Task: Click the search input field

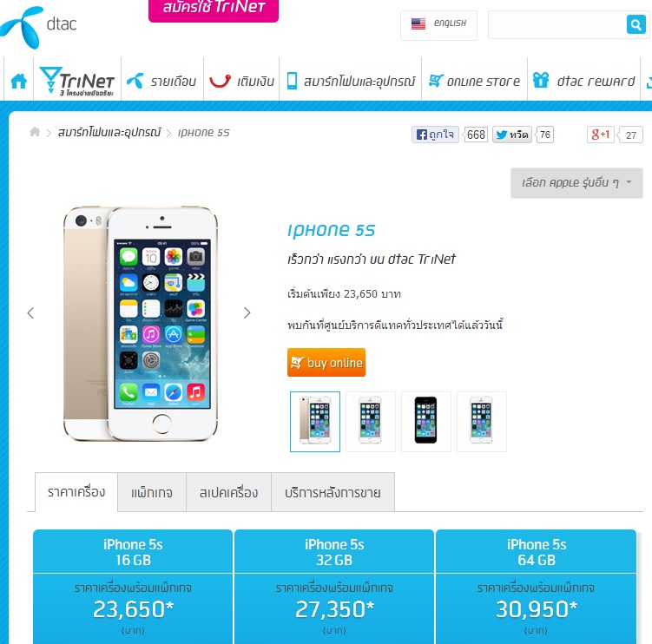Action: [x=557, y=24]
